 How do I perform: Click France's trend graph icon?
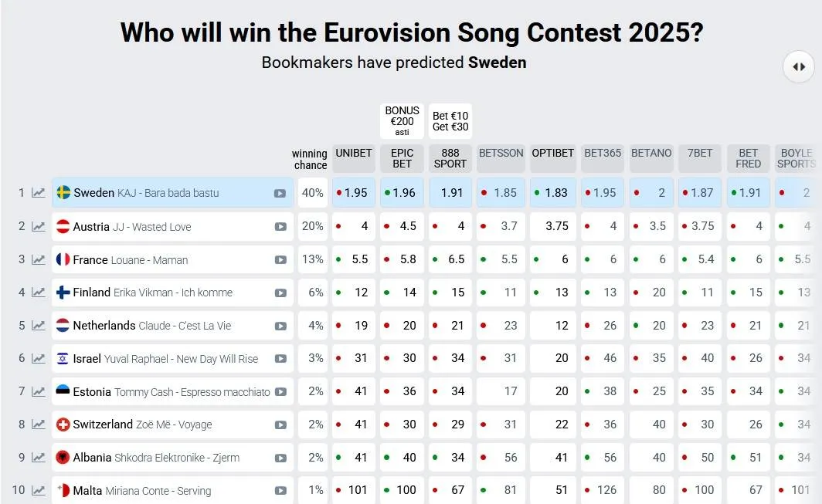click(x=39, y=259)
